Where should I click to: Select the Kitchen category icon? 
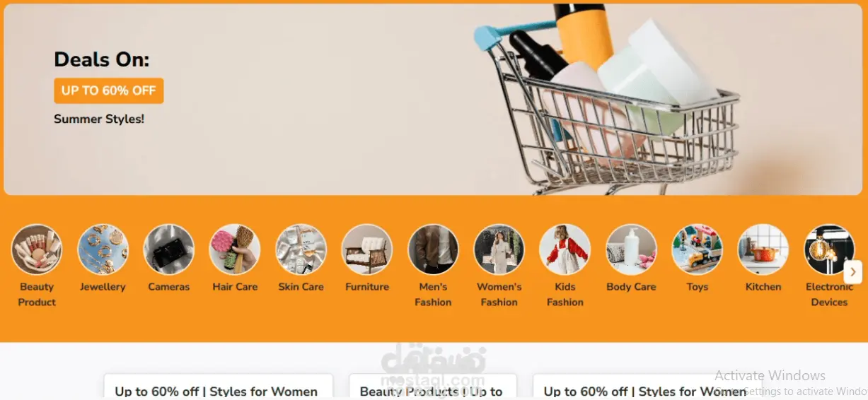point(763,249)
